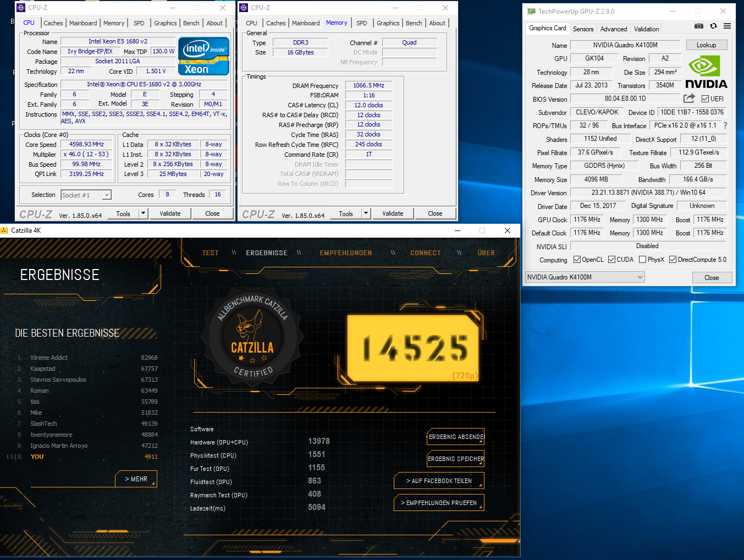Click Validate in CPU-Z Memory window

tap(393, 213)
